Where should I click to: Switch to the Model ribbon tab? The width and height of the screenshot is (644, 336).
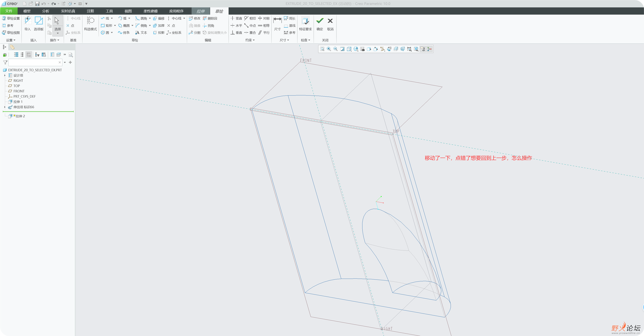(x=27, y=11)
